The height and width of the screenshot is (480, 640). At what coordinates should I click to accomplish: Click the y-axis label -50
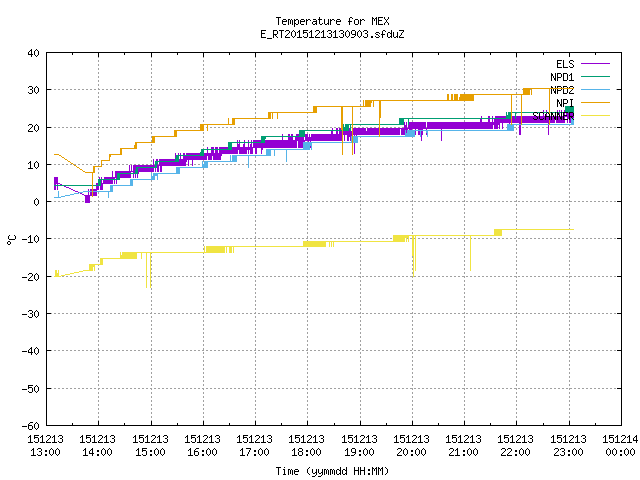point(31,389)
